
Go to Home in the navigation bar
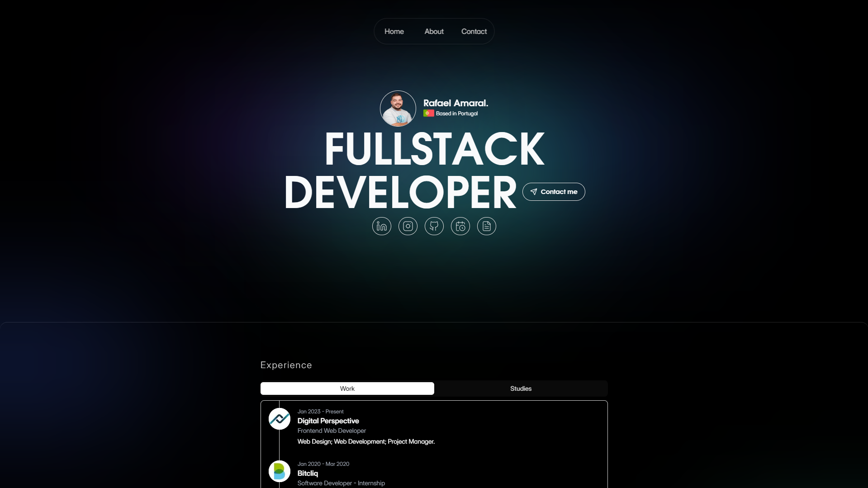pyautogui.click(x=394, y=32)
